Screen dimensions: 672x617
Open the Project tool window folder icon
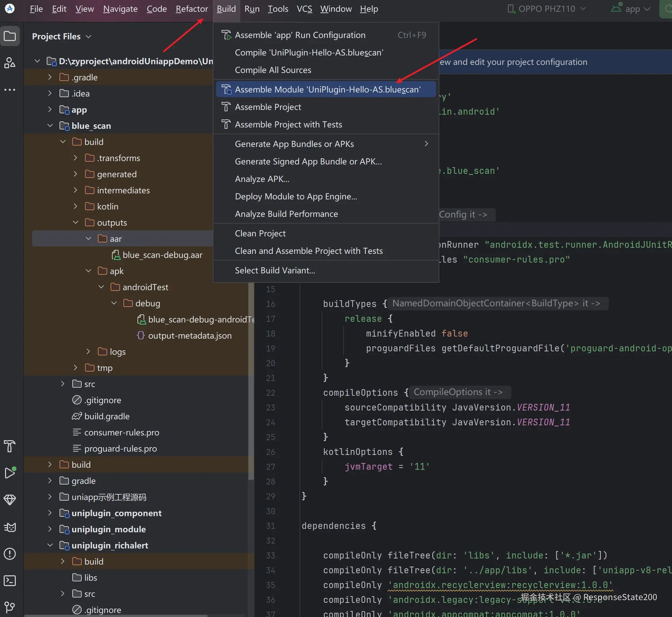coord(10,36)
